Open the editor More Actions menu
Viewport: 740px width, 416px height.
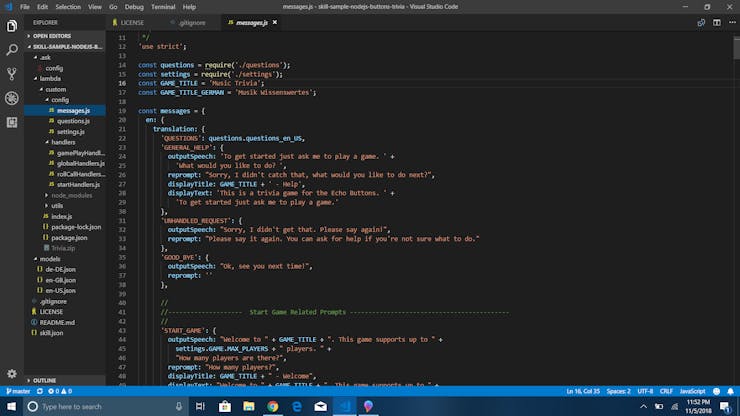[x=732, y=23]
